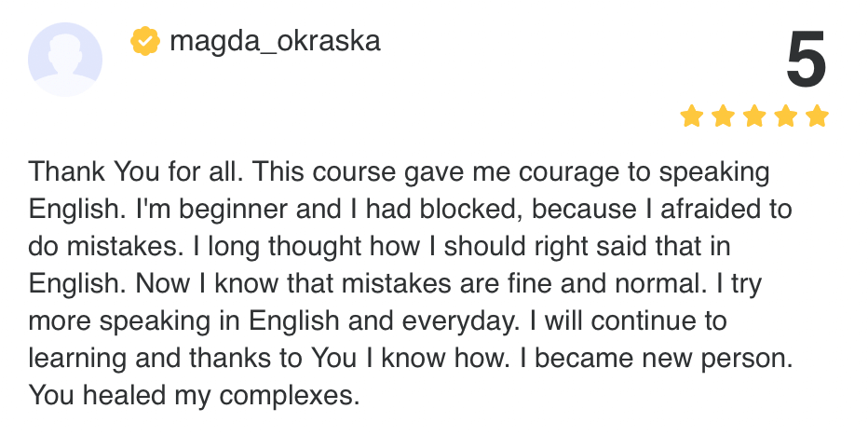Click the text "Thank You for all."
This screenshot has height=436, width=868.
coord(137,172)
